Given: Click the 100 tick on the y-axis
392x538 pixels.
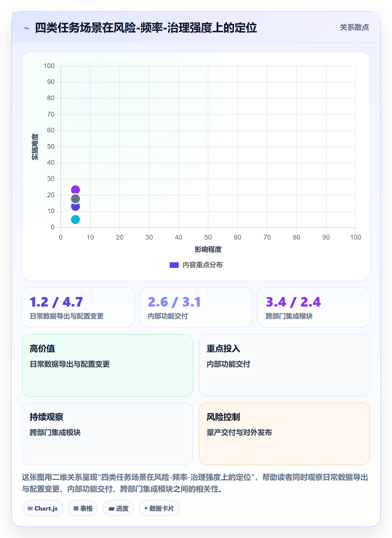Looking at the screenshot, I should click(49, 66).
